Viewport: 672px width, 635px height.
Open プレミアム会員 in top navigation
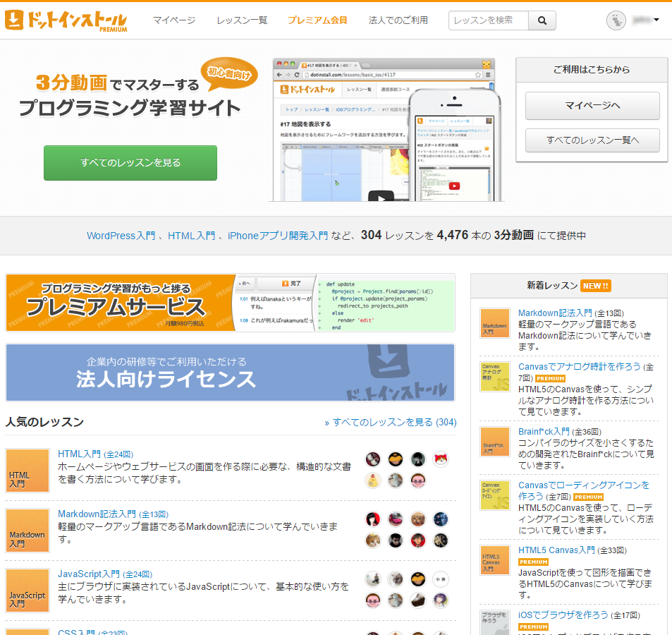317,20
